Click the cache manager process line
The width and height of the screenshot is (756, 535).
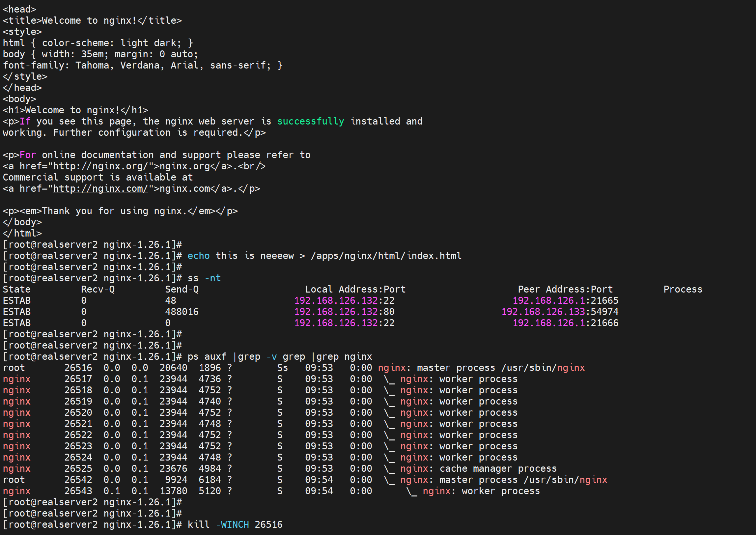[498, 468]
